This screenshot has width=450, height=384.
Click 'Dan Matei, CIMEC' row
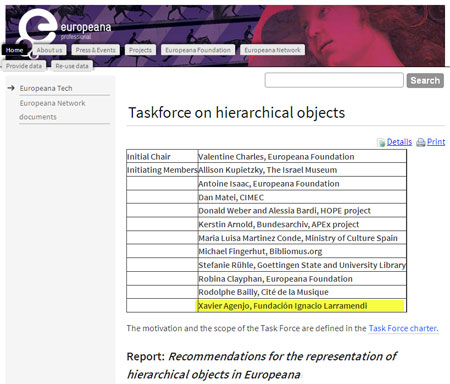tap(302, 197)
